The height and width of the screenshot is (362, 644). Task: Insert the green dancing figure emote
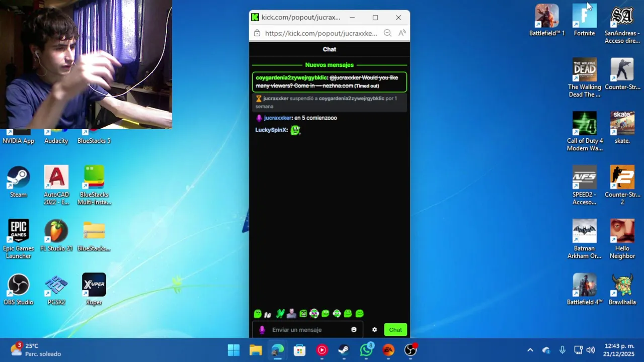click(280, 314)
